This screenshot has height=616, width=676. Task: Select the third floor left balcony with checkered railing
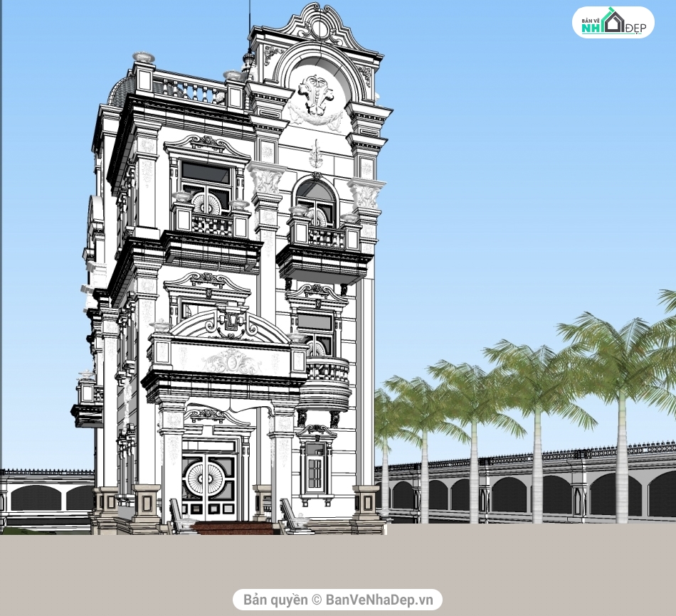point(212,224)
